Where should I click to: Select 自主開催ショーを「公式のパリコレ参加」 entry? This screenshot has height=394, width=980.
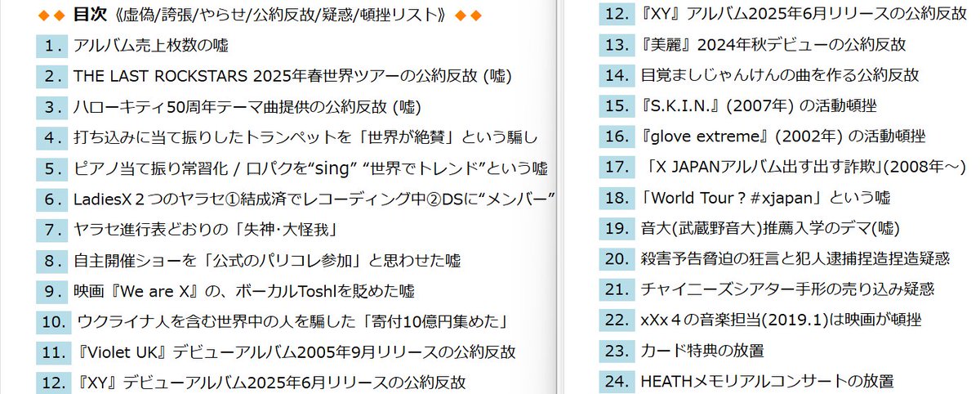tap(267, 261)
